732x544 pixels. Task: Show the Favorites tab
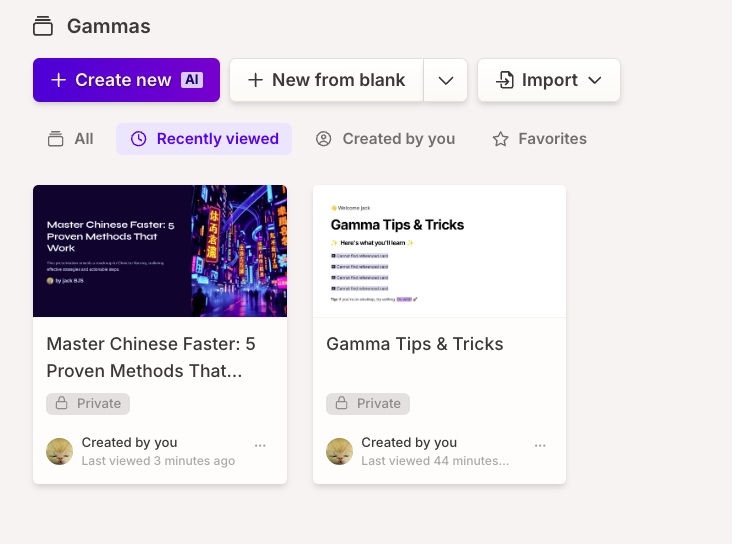(540, 139)
